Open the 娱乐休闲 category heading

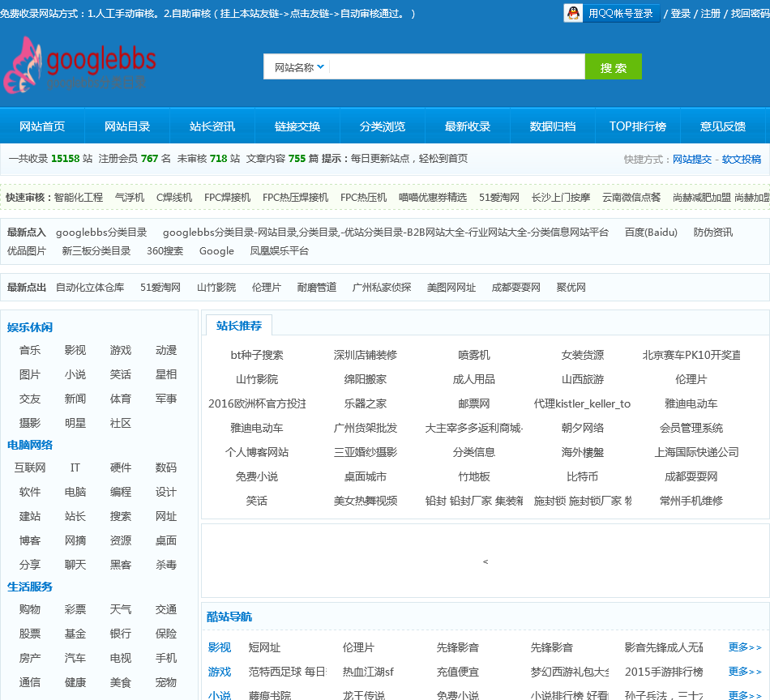pos(30,327)
